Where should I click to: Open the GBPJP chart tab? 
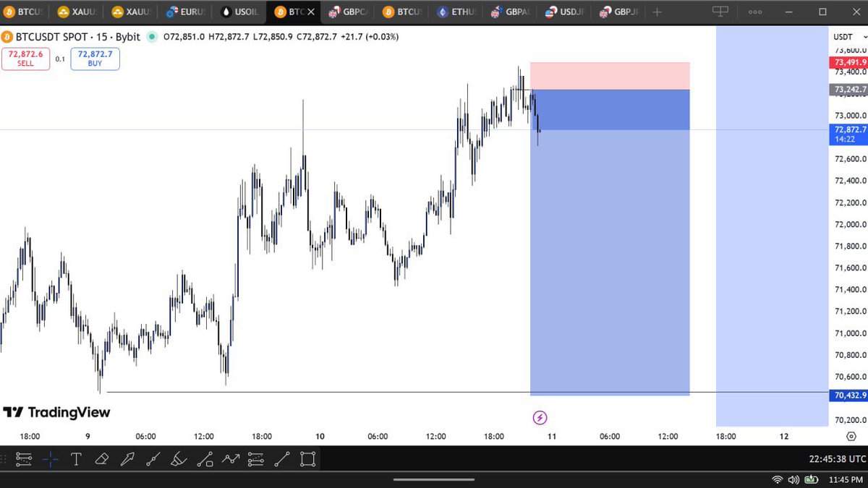pos(618,12)
